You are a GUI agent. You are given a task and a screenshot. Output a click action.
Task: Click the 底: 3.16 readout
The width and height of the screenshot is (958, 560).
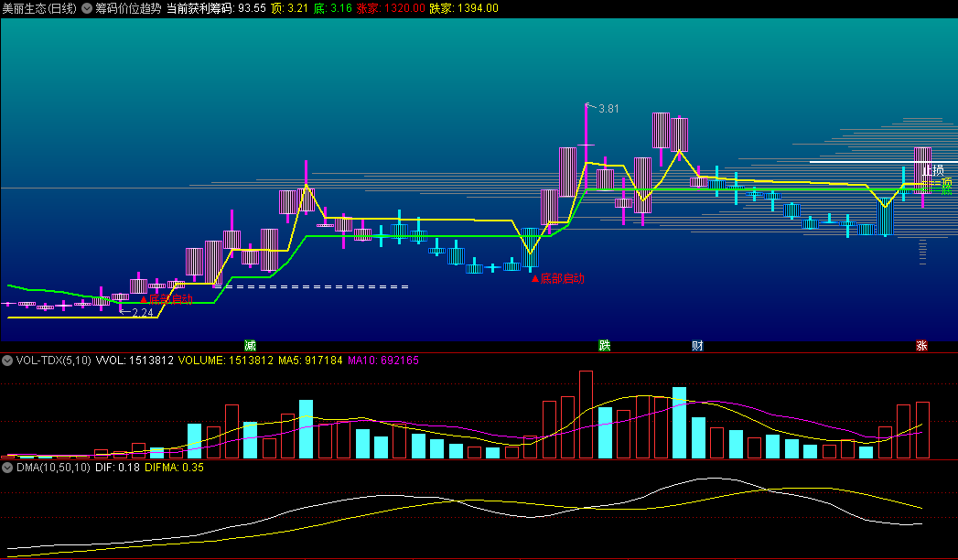pos(333,8)
